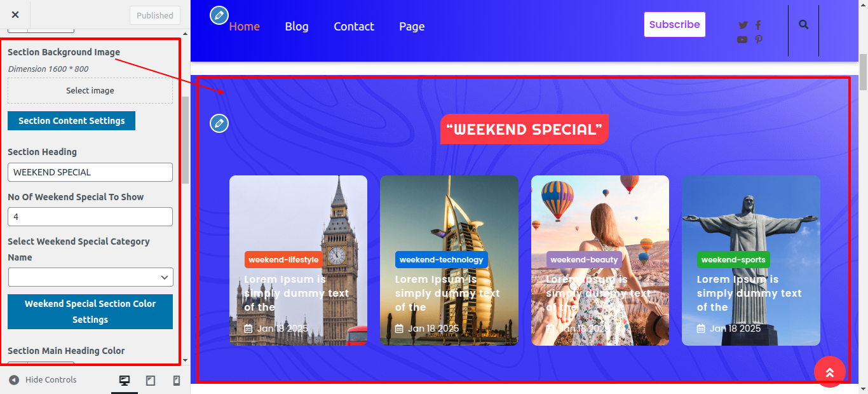Click the search magnifier icon
Viewport: 868px width, 394px height.
[x=804, y=25]
